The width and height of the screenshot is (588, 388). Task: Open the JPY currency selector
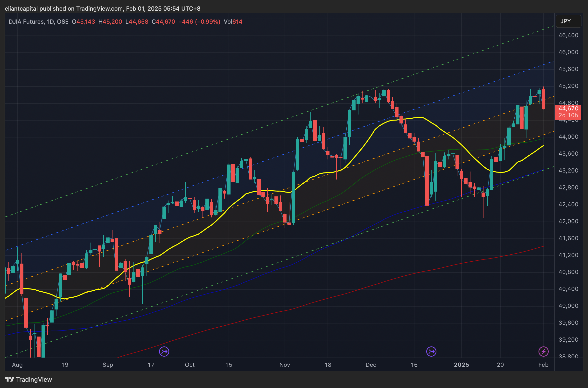(568, 21)
